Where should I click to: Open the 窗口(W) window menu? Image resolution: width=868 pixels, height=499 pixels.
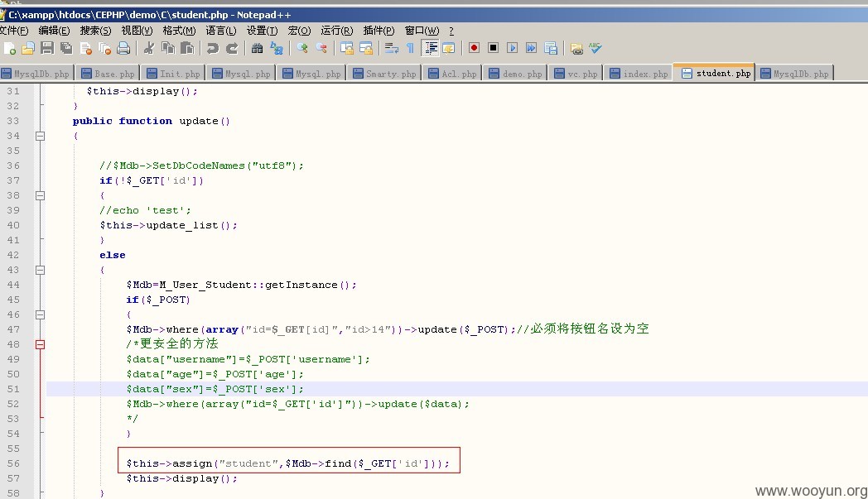click(422, 31)
